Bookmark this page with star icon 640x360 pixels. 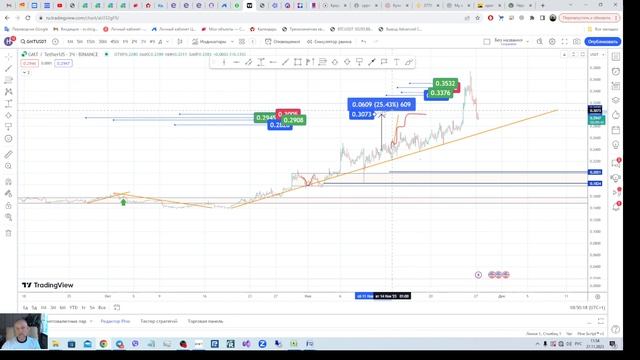pos(478,18)
